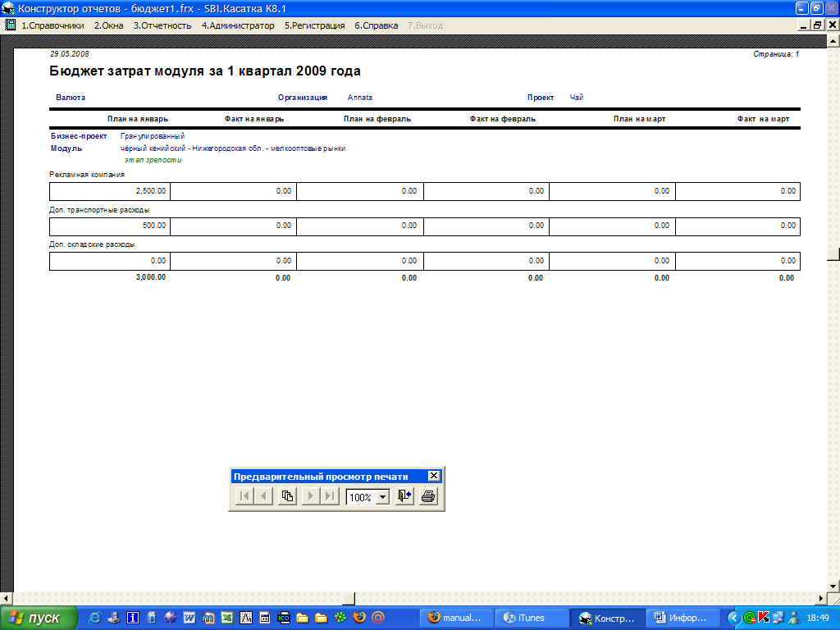
Task: Click vertical scrollbar up arrow
Action: coord(833,41)
